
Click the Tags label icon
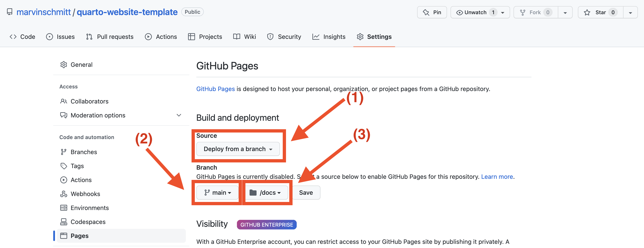(63, 166)
